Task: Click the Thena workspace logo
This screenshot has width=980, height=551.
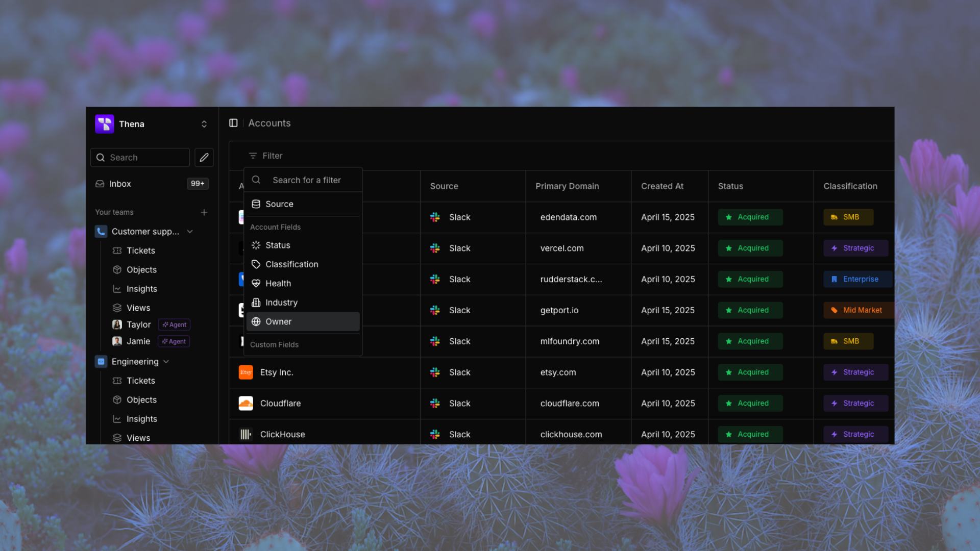Action: coord(104,123)
